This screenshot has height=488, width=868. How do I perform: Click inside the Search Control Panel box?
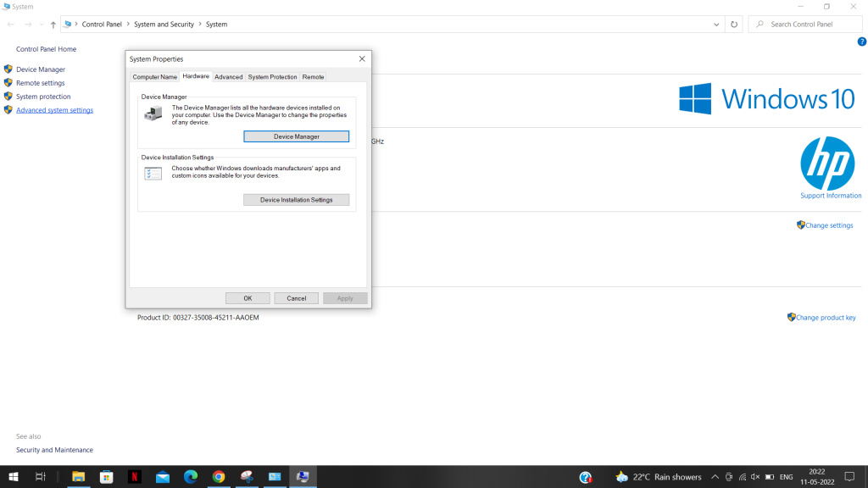[805, 24]
